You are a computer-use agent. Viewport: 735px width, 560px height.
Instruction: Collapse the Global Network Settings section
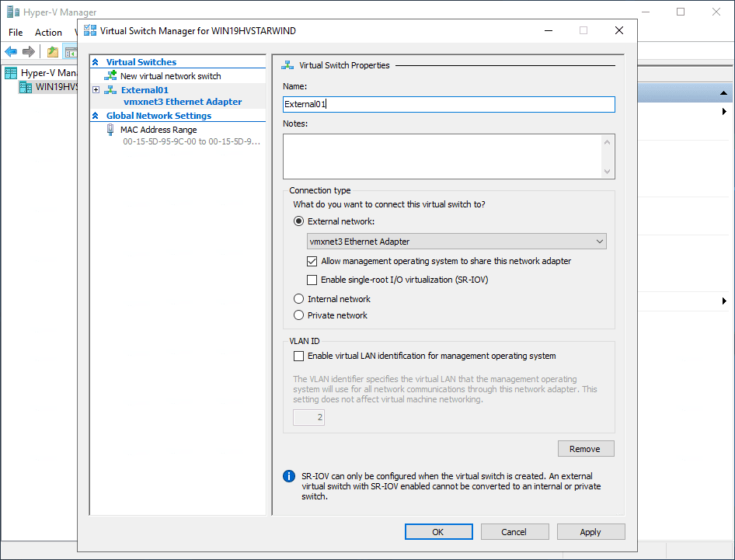coord(96,116)
